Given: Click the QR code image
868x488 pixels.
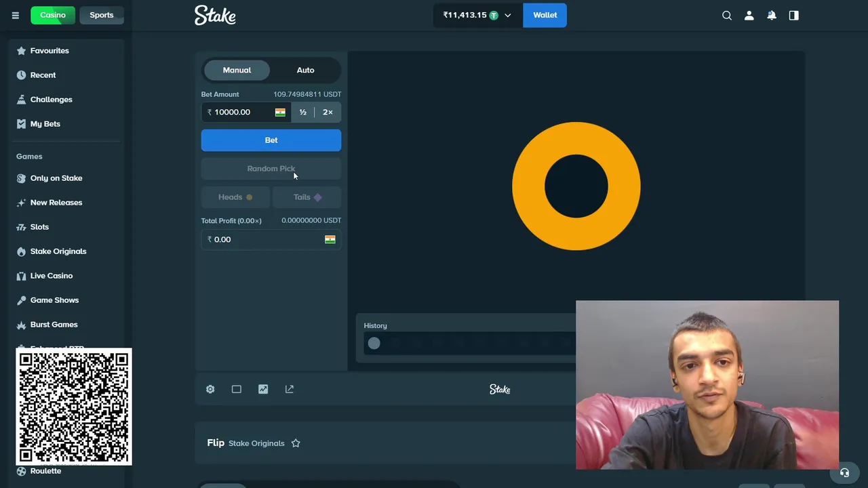Looking at the screenshot, I should click(74, 407).
